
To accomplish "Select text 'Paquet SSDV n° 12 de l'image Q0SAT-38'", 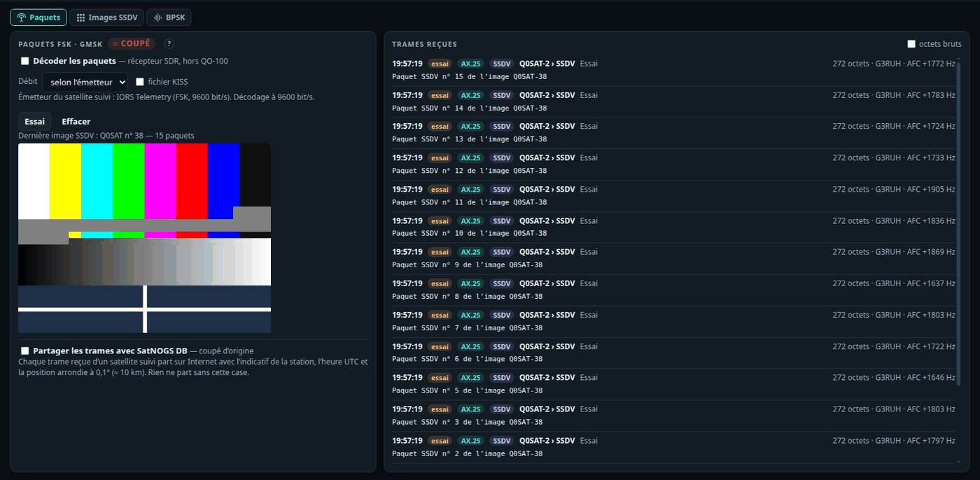I will (470, 171).
